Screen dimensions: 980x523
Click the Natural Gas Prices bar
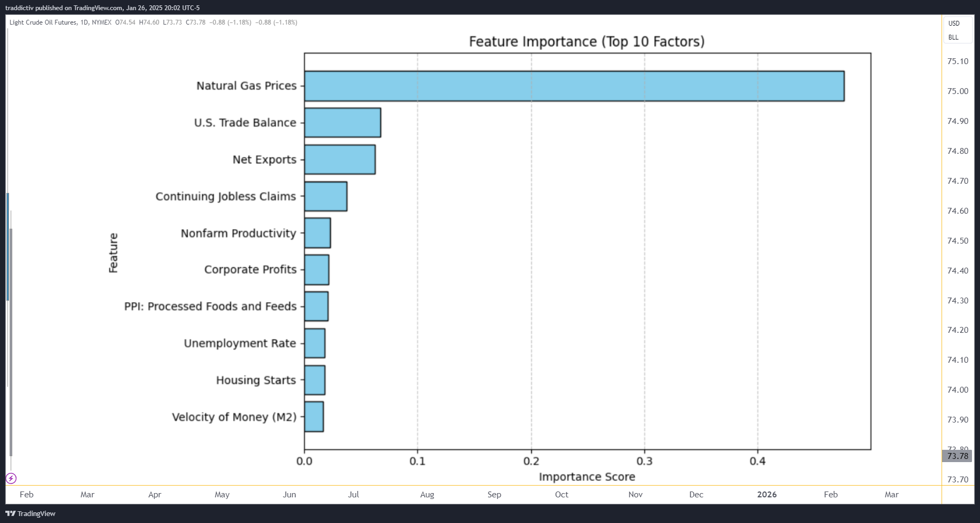[574, 86]
